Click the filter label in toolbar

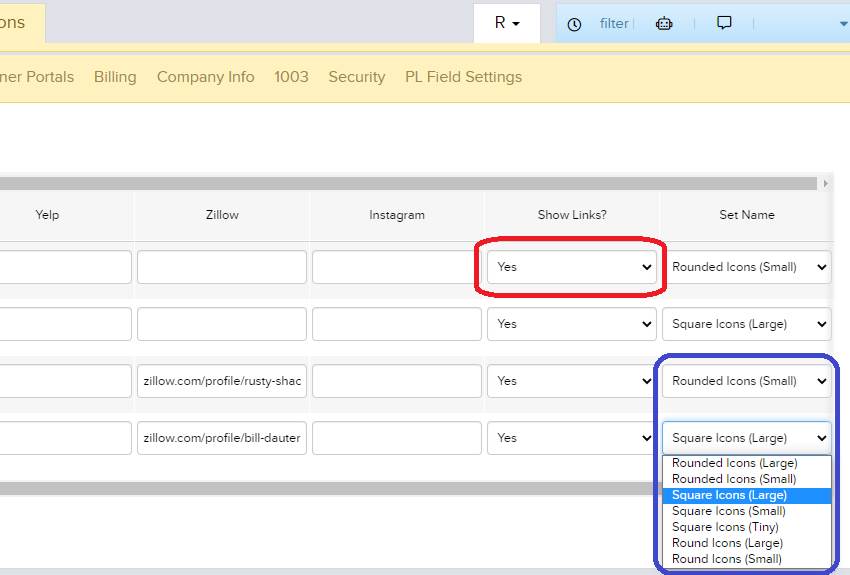[x=614, y=23]
